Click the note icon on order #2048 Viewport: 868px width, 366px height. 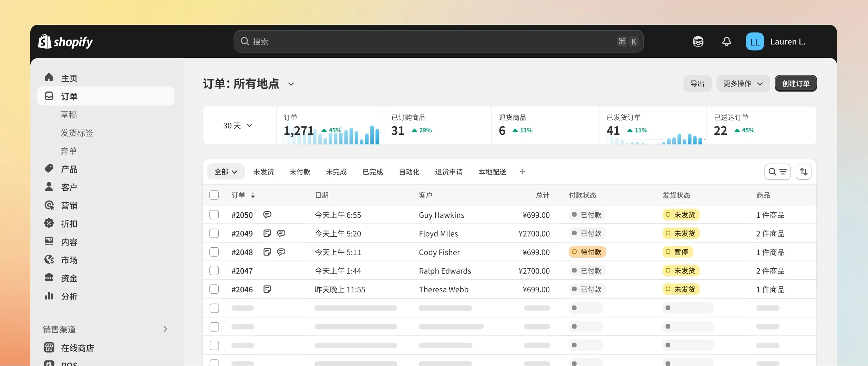pos(267,252)
